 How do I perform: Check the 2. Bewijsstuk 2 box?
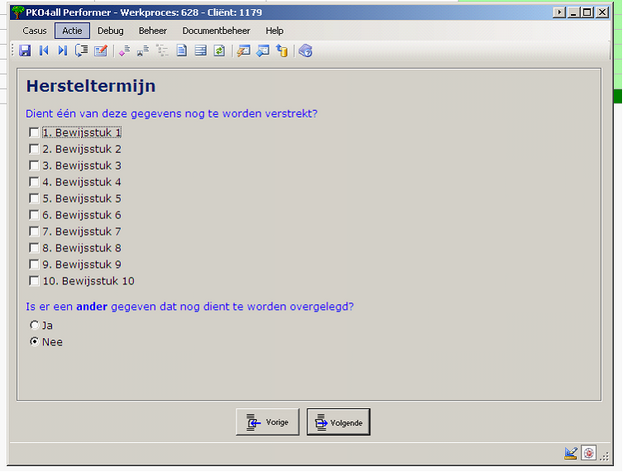coord(34,149)
